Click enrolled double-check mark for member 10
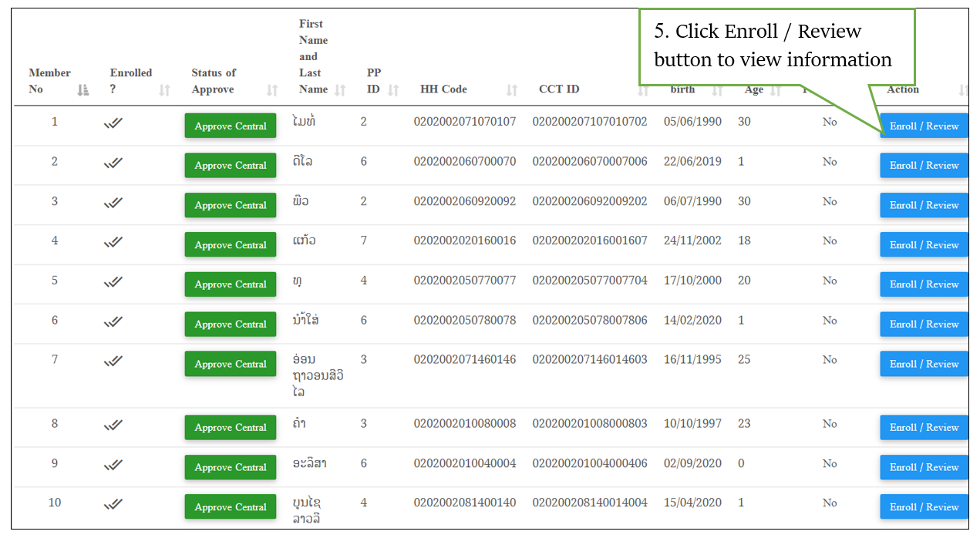This screenshot has width=980, height=538. pos(113,503)
